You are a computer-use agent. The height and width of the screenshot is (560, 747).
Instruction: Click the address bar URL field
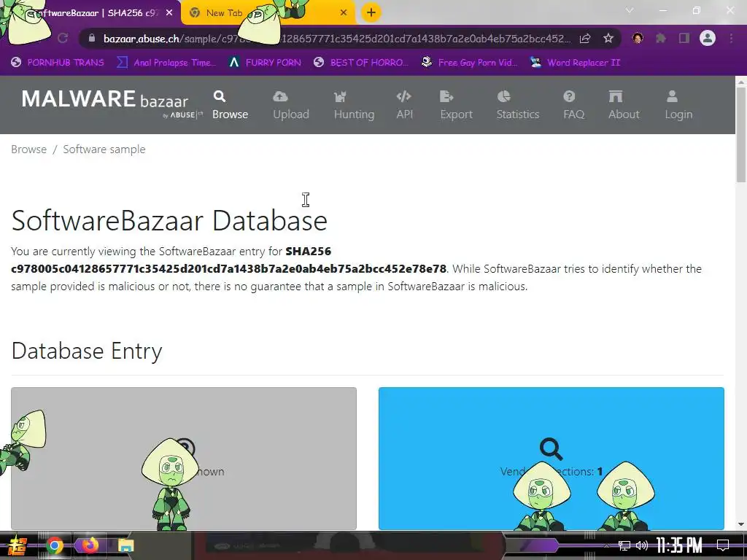click(x=336, y=39)
